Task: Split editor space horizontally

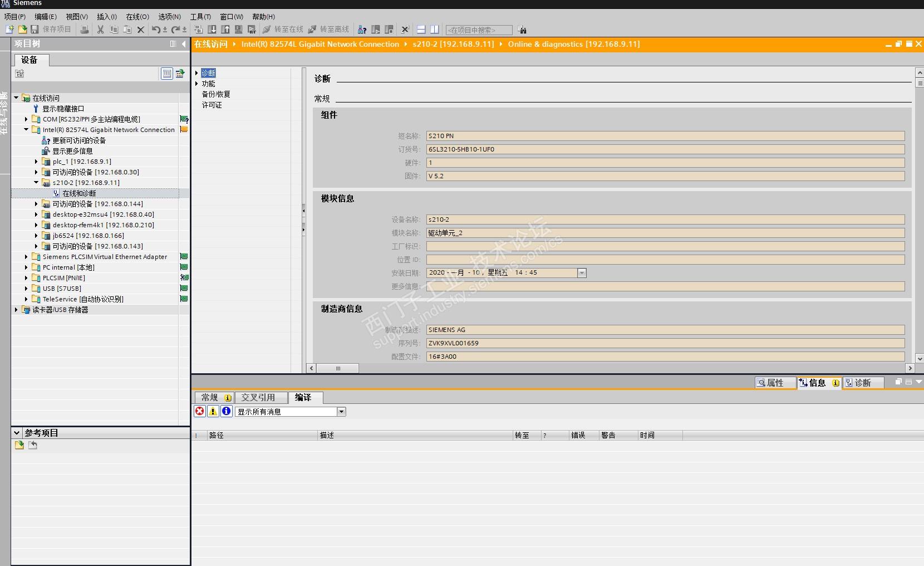Action: click(421, 30)
